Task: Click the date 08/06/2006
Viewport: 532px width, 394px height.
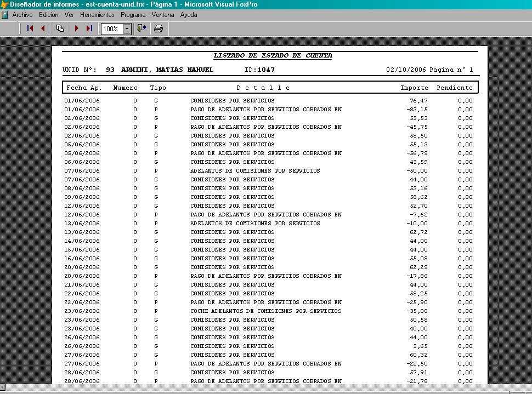Action: pos(82,188)
